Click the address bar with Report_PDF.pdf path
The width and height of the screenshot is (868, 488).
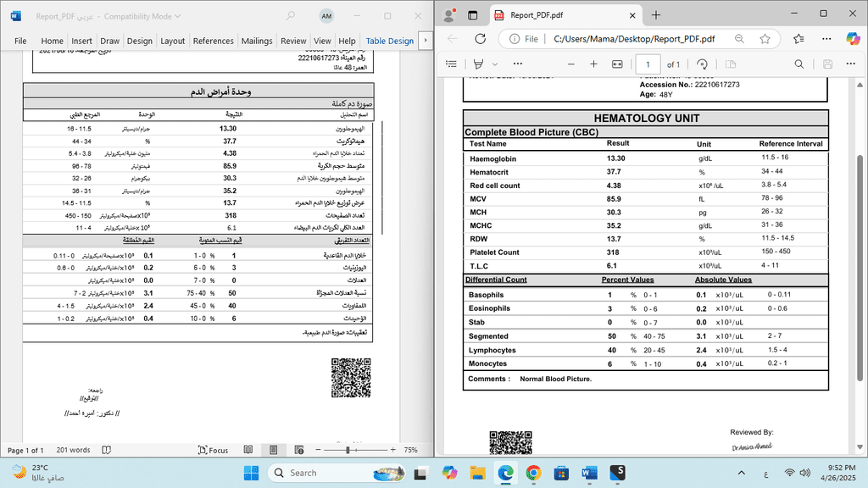pos(634,39)
